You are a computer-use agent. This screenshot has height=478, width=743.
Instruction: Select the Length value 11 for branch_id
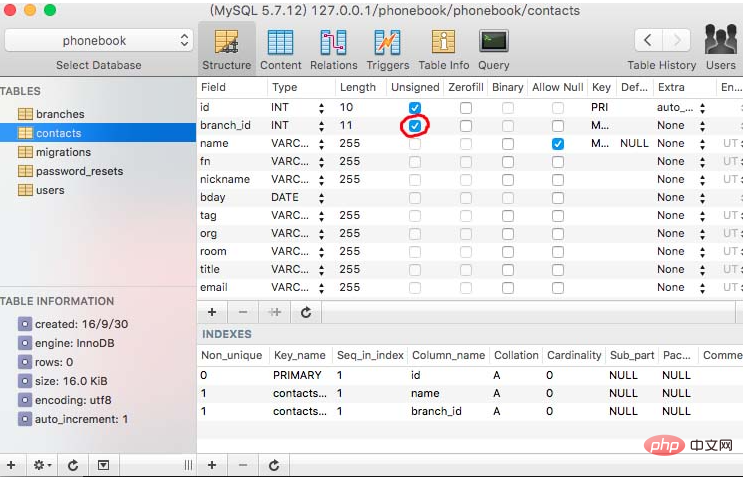[346, 126]
